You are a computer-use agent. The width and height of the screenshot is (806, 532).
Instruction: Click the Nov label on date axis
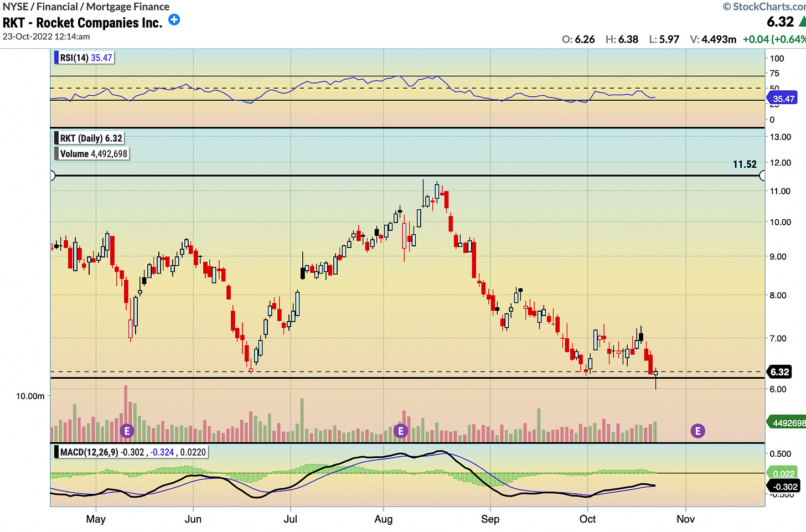685,519
